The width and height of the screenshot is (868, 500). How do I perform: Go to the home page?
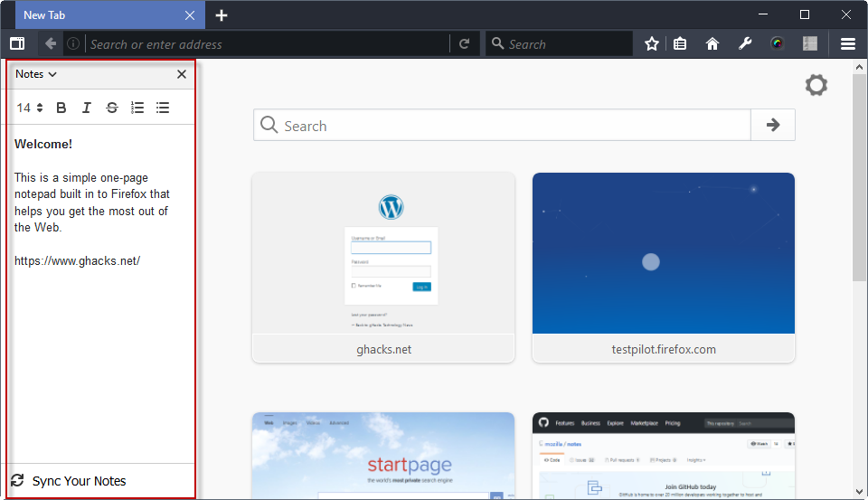point(712,43)
